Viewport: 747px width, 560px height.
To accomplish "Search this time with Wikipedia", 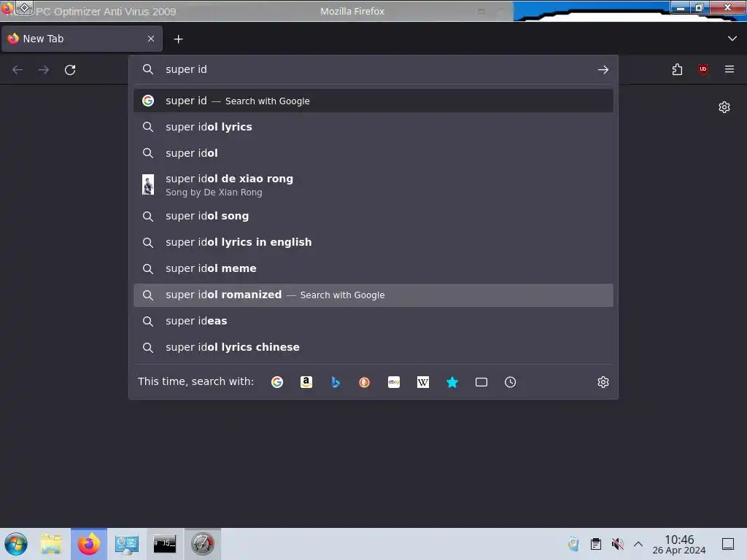I will [x=423, y=382].
